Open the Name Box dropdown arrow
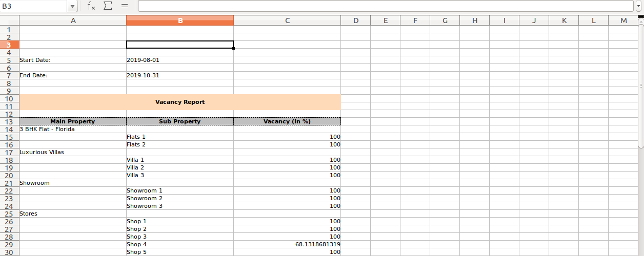 [x=72, y=6]
